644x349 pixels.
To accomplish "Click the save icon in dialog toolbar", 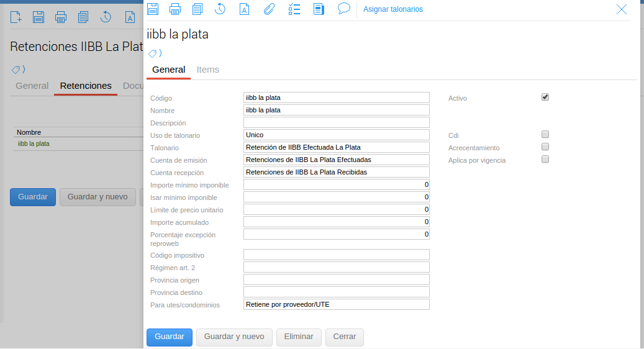I will click(x=153, y=9).
